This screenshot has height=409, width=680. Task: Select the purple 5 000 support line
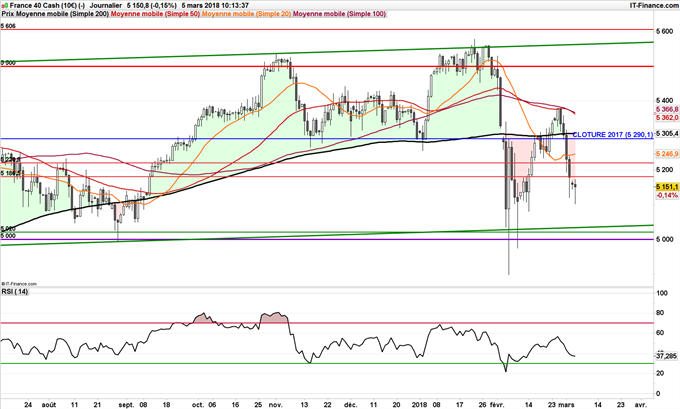(326, 239)
